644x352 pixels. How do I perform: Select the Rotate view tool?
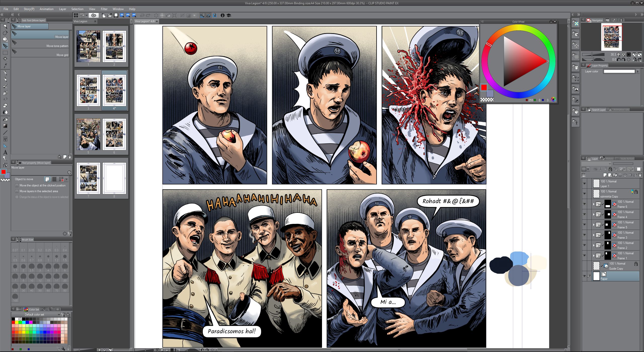point(5,33)
